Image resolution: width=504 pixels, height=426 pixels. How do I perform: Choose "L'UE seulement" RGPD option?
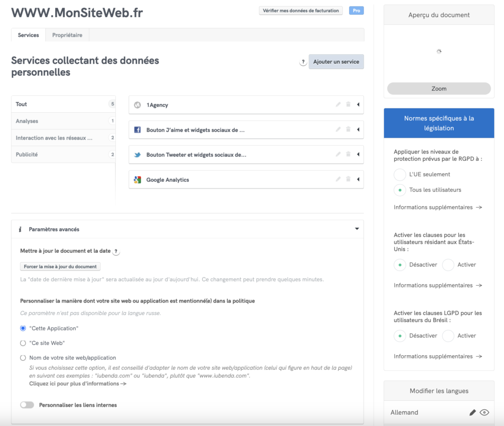(400, 174)
